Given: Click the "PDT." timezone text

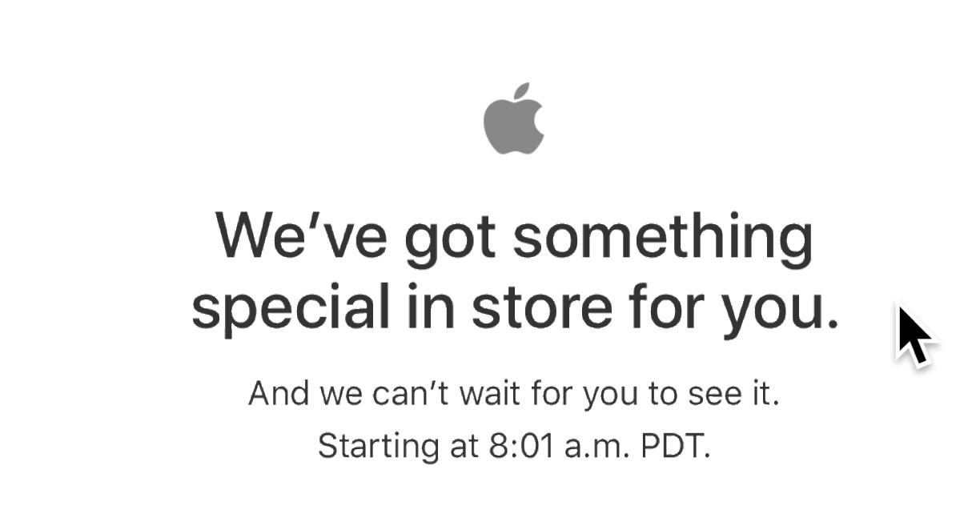Looking at the screenshot, I should [x=676, y=445].
